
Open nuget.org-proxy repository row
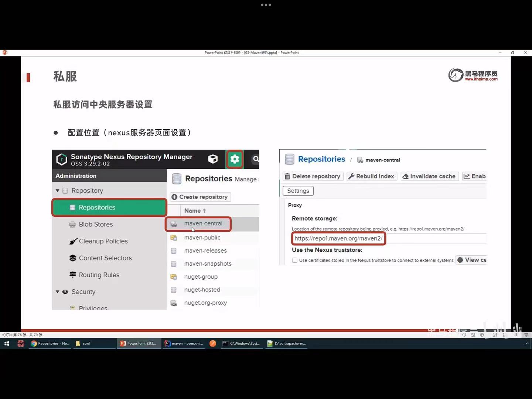tap(213, 303)
